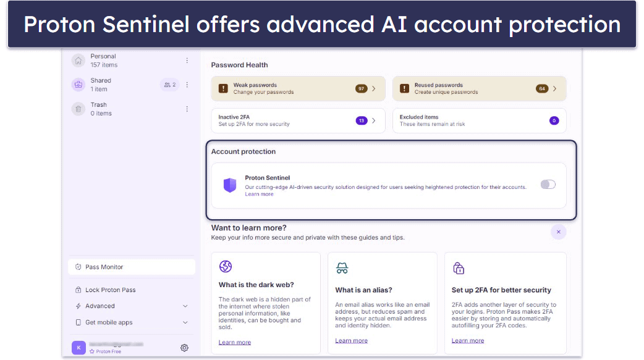644x360 pixels.
Task: Click the Pass Monitor shield icon
Action: 78,267
